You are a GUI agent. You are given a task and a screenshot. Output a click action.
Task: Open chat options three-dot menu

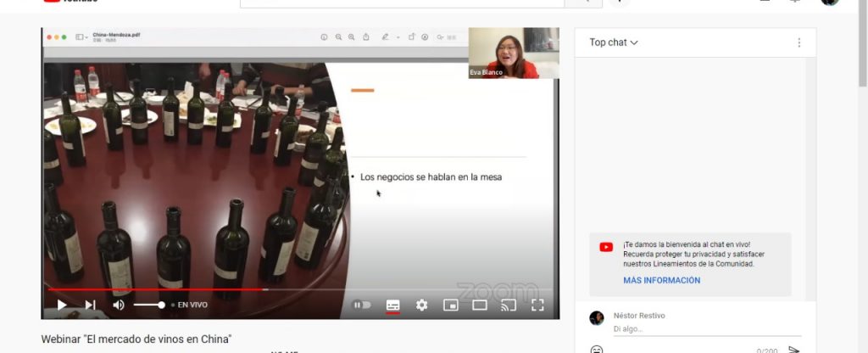click(x=798, y=42)
